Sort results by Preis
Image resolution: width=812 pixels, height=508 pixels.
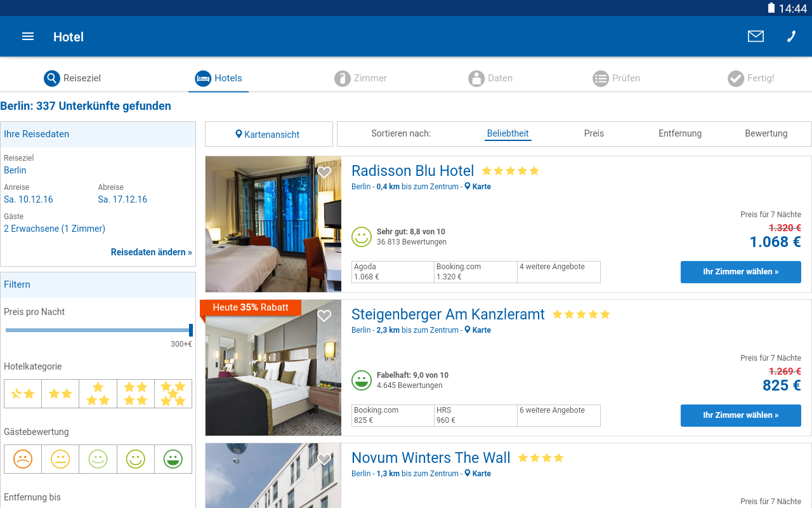pos(594,133)
